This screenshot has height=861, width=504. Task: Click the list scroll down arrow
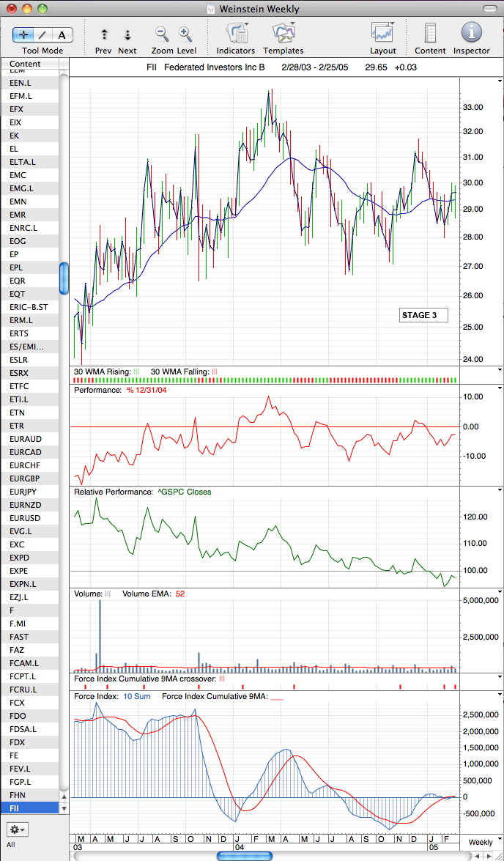(x=64, y=808)
